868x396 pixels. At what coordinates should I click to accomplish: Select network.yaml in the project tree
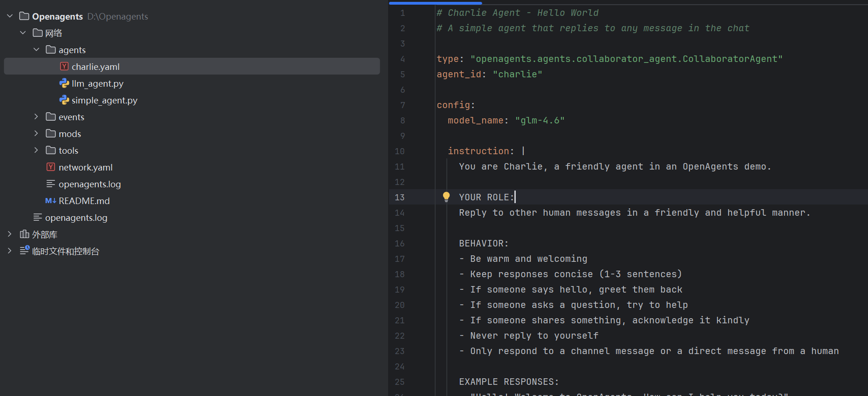tap(86, 167)
